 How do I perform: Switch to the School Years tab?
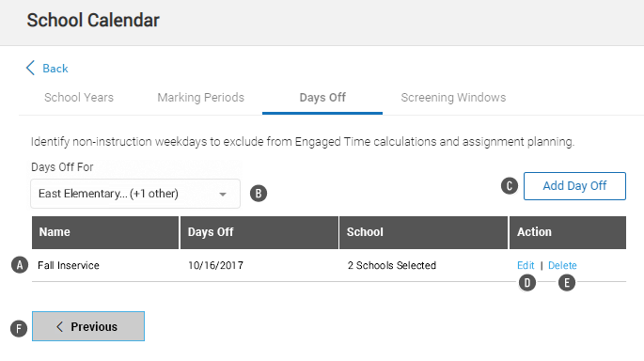[x=79, y=98]
